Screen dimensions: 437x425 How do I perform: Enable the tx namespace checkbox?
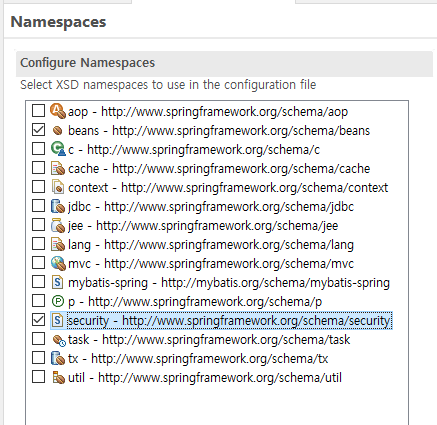(x=38, y=358)
